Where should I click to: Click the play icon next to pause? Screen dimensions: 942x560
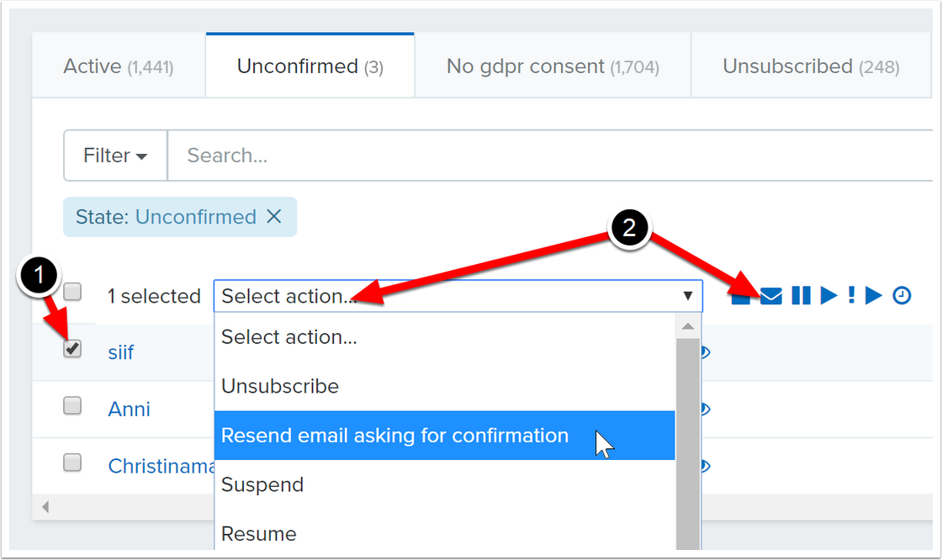point(828,295)
